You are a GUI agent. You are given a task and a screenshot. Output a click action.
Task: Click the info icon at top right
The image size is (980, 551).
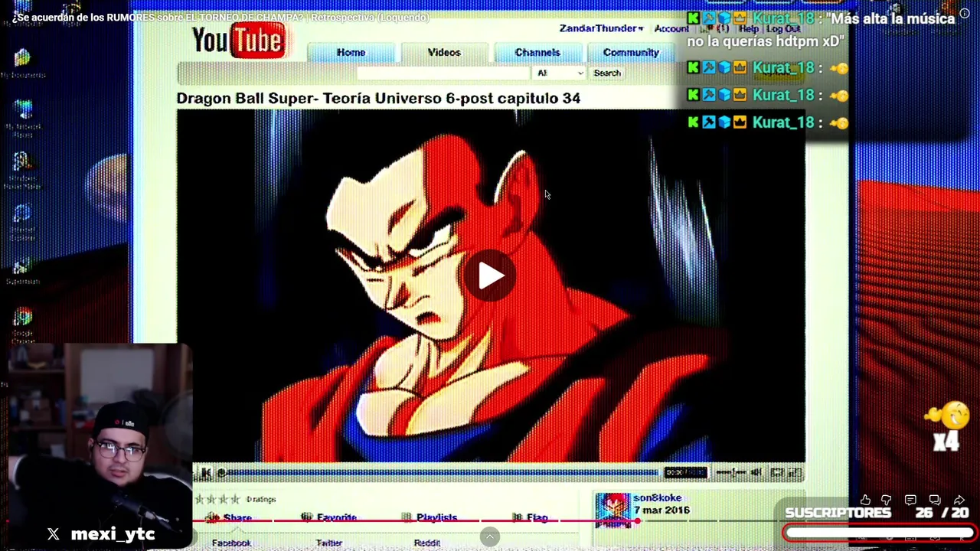pos(965,13)
